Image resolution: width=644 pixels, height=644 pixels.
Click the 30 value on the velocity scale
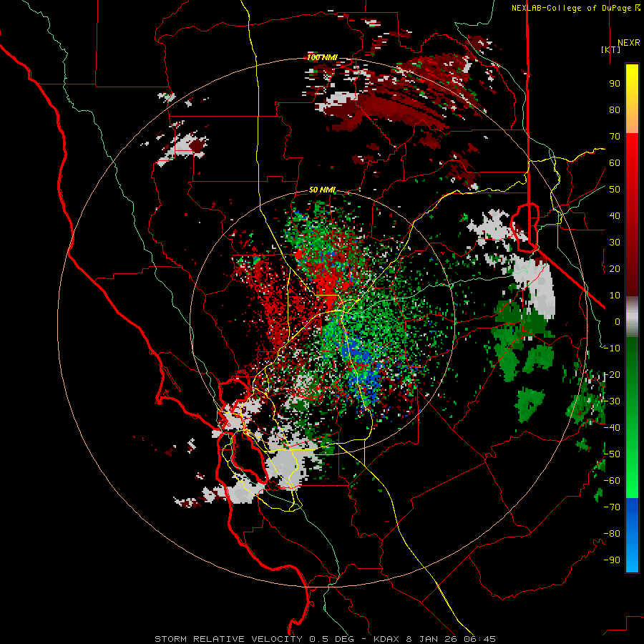[615, 243]
